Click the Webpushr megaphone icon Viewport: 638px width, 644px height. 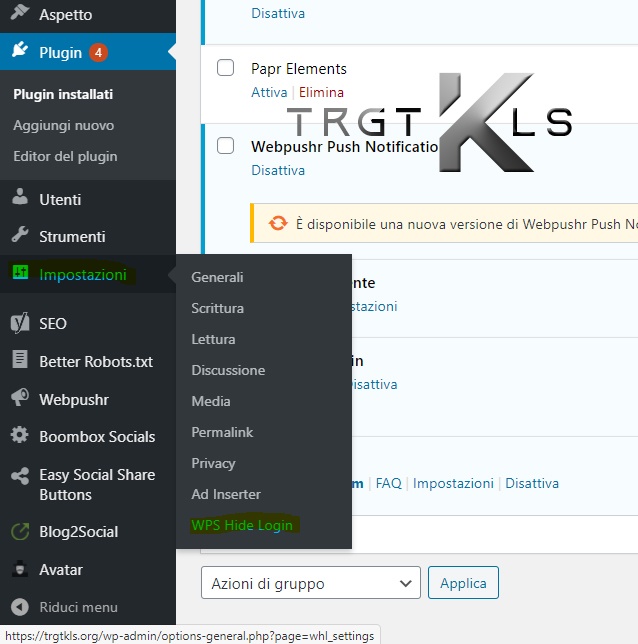tap(20, 399)
